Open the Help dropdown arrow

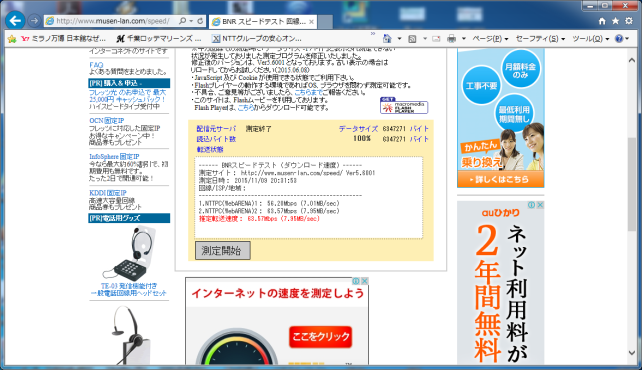point(627,39)
